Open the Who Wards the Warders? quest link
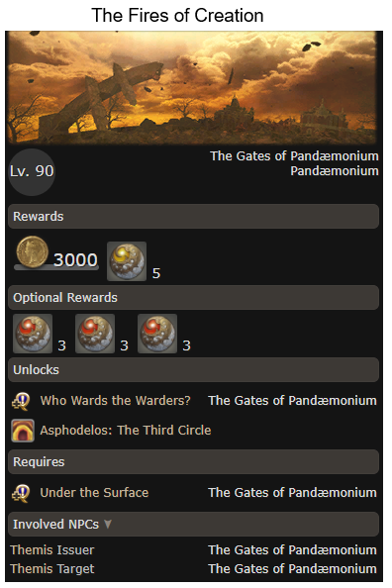The width and height of the screenshot is (392, 588). tap(115, 401)
